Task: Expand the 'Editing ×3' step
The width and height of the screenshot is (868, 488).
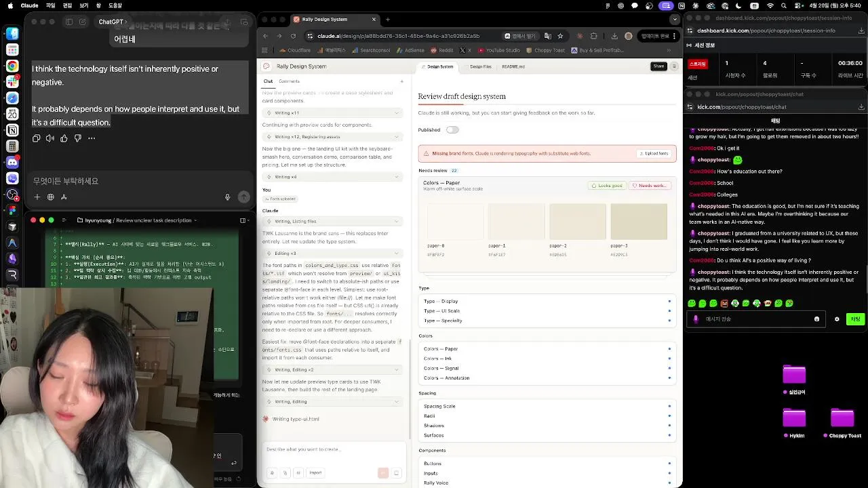Action: (x=332, y=253)
